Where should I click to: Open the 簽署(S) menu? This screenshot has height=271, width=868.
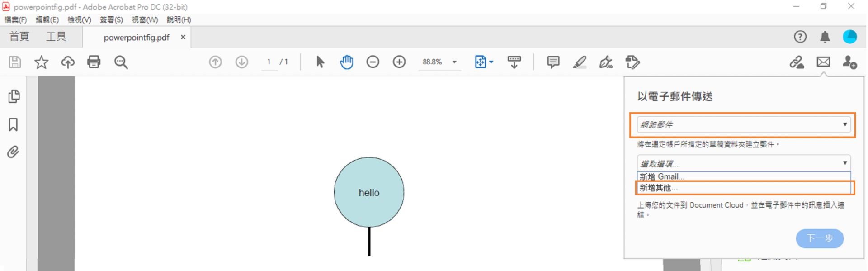point(112,20)
